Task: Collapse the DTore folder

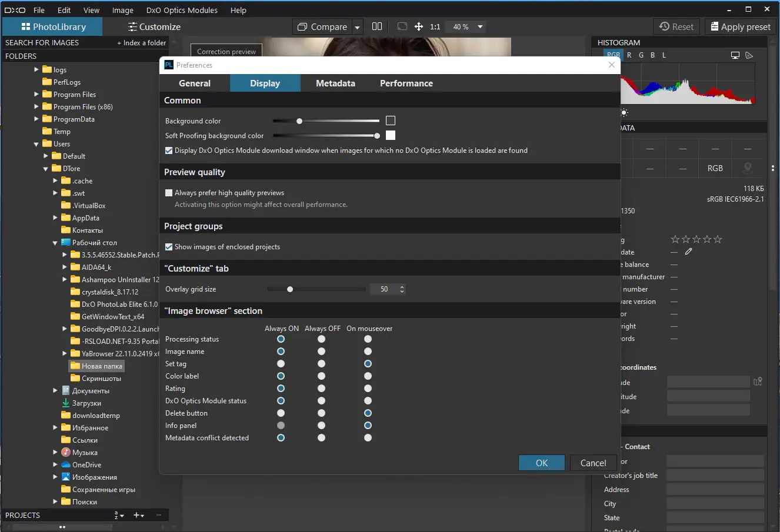Action: point(46,169)
